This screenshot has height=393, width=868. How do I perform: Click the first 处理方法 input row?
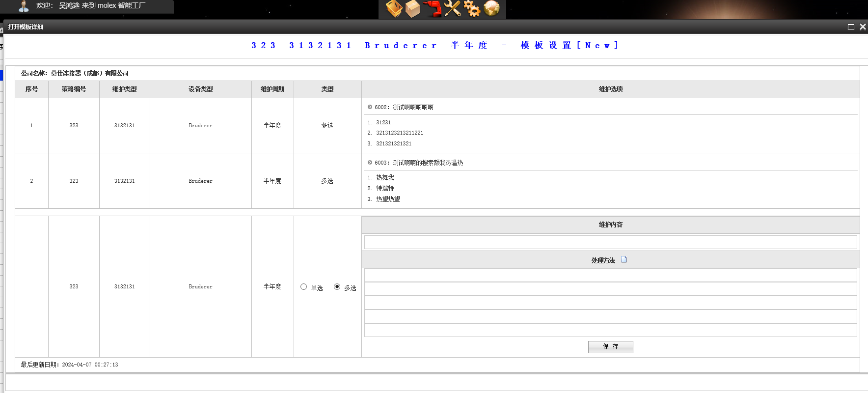[x=610, y=275]
